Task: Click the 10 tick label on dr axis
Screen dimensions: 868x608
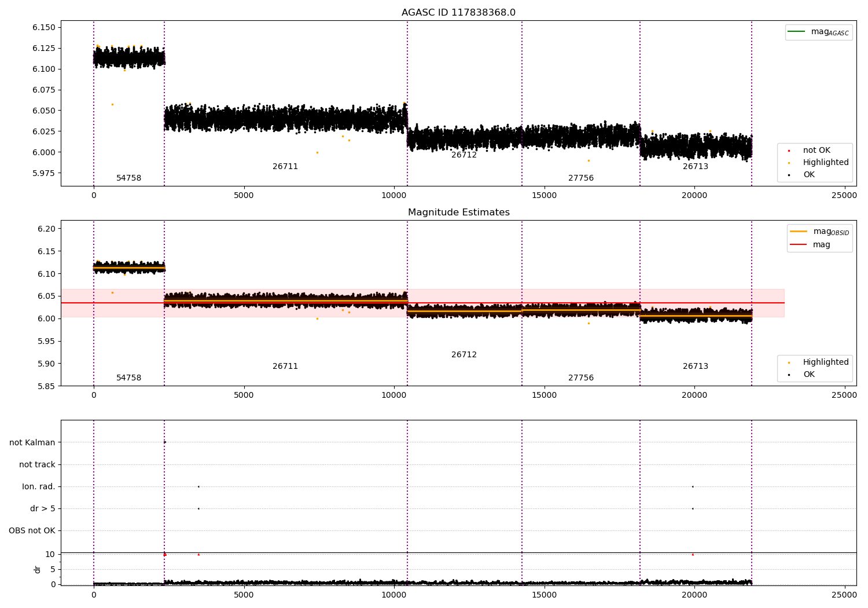Action: click(x=50, y=555)
